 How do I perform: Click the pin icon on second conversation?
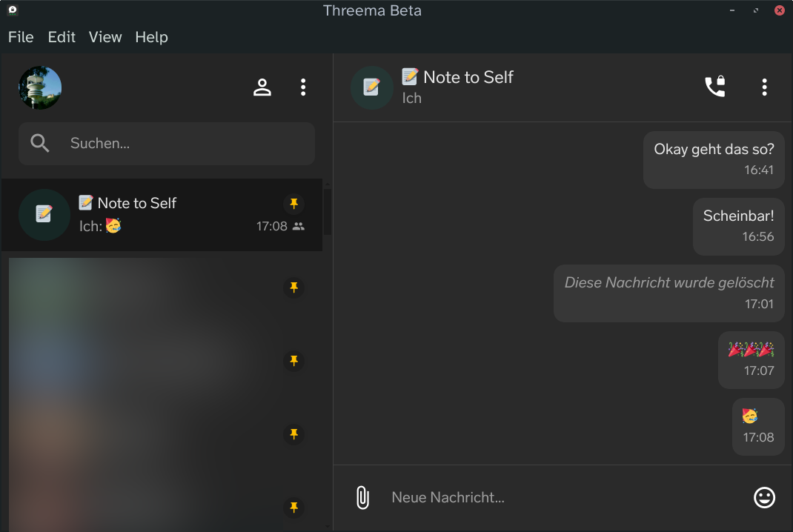click(x=294, y=287)
